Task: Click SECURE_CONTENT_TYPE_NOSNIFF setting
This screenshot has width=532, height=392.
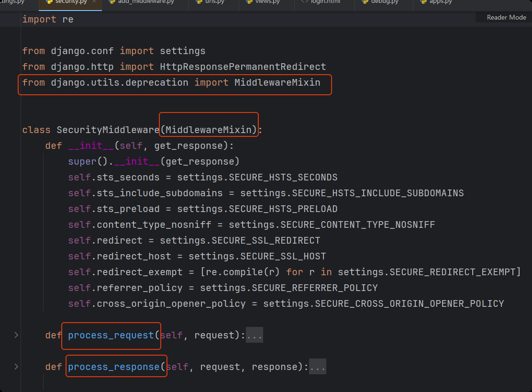Action: tap(357, 224)
